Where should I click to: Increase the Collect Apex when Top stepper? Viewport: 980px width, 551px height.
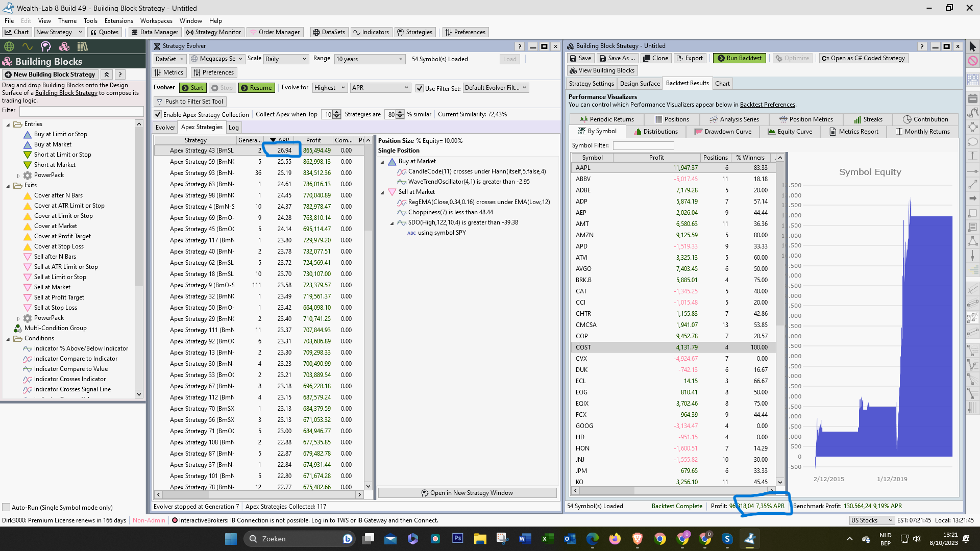(337, 112)
